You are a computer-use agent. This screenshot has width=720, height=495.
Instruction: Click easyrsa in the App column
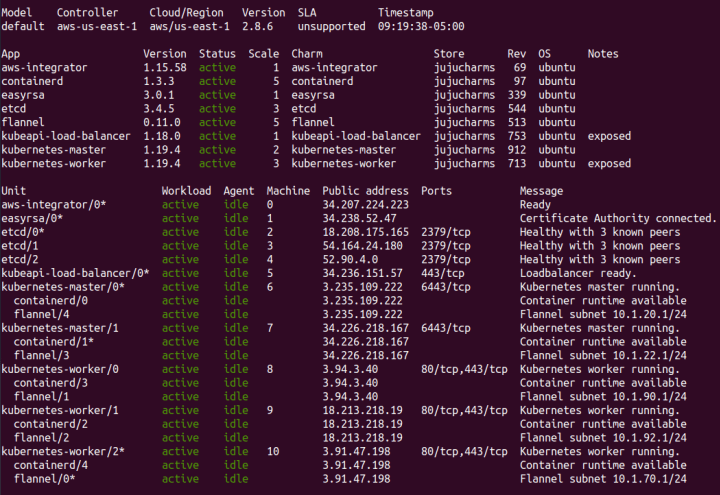23,96
